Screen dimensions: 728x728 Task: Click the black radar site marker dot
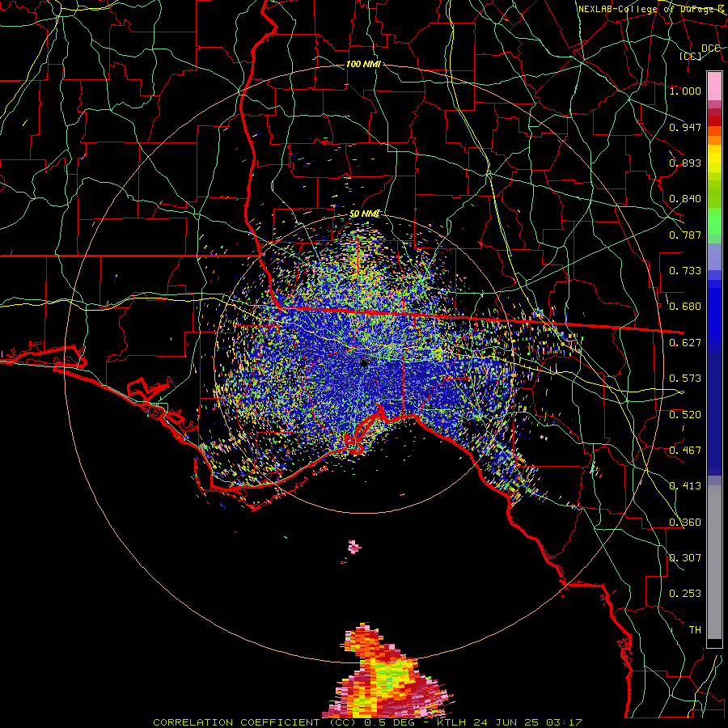(x=365, y=363)
